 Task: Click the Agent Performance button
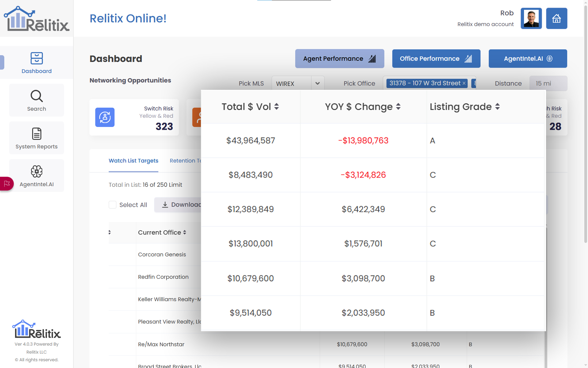click(x=339, y=59)
